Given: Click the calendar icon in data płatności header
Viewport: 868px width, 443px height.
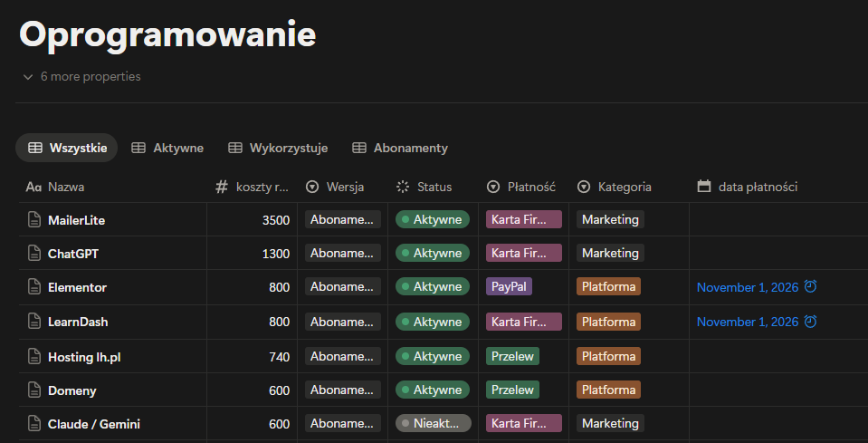Looking at the screenshot, I should point(703,187).
